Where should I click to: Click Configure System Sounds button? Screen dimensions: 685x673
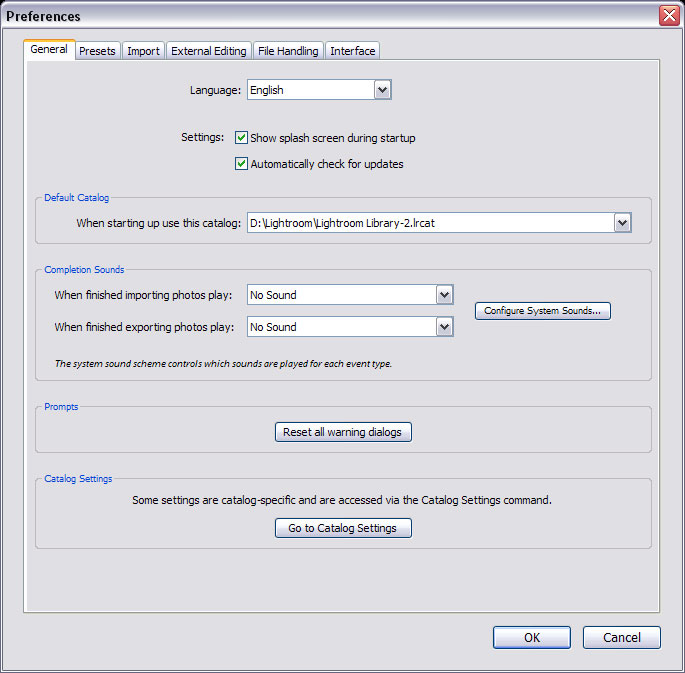click(x=543, y=311)
